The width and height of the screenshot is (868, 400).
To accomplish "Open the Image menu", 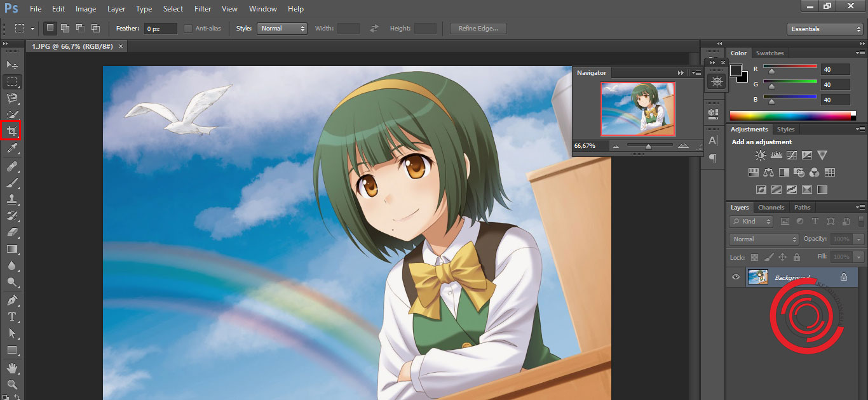I will (x=86, y=9).
